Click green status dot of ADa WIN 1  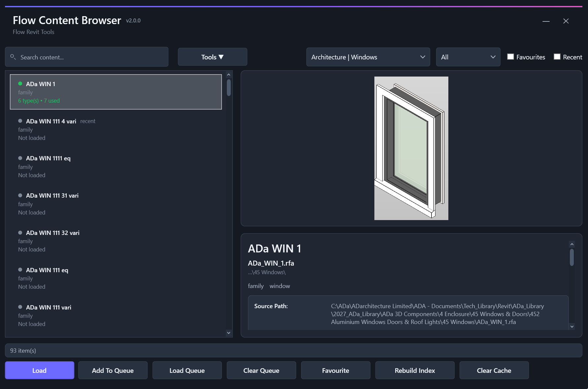pos(20,83)
